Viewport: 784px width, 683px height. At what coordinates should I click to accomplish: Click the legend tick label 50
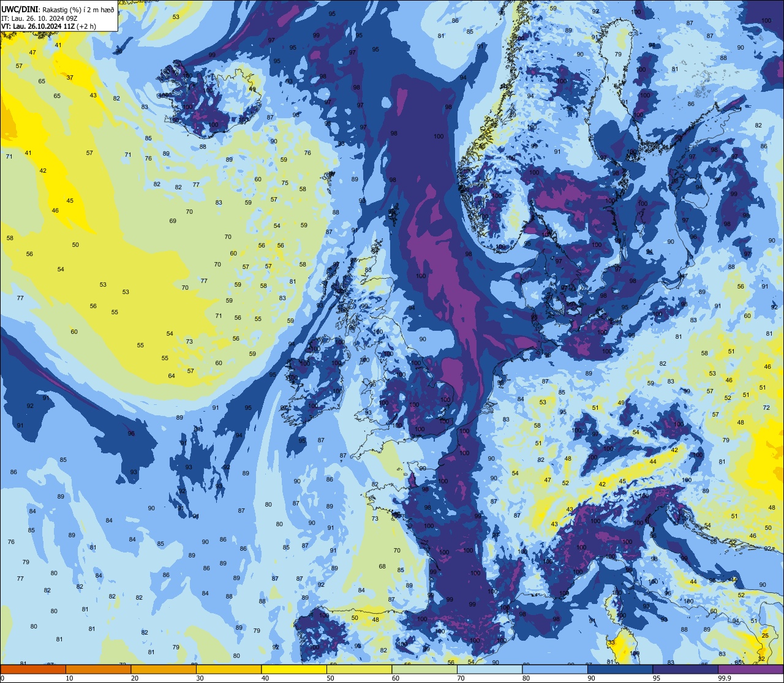pyautogui.click(x=330, y=678)
